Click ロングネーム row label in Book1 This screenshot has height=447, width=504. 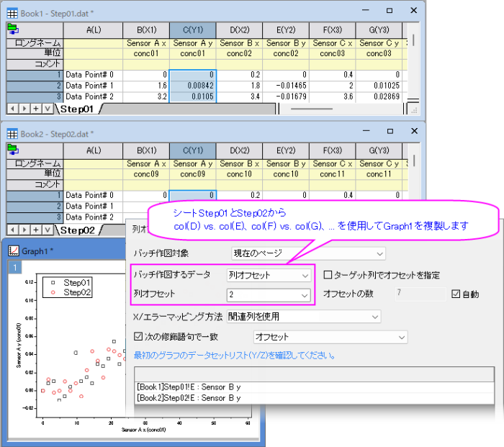tap(35, 43)
